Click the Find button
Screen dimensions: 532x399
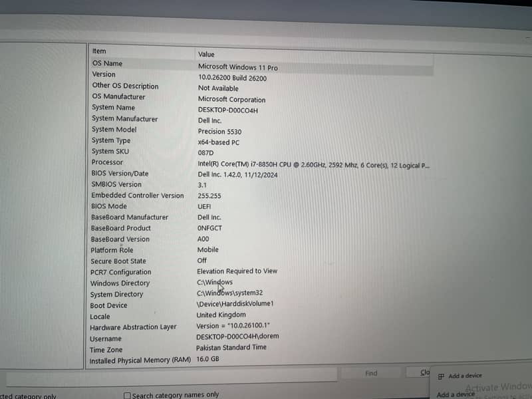371,373
